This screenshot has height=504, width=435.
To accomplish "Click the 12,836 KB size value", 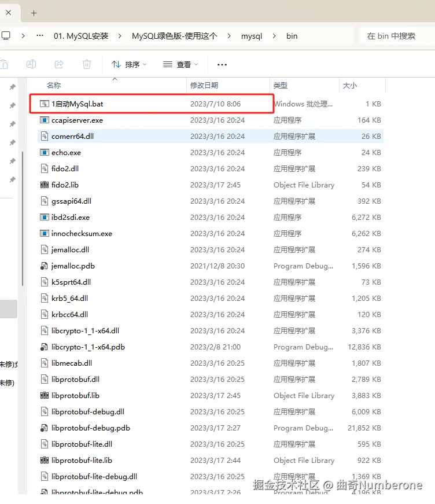I will pos(364,347).
